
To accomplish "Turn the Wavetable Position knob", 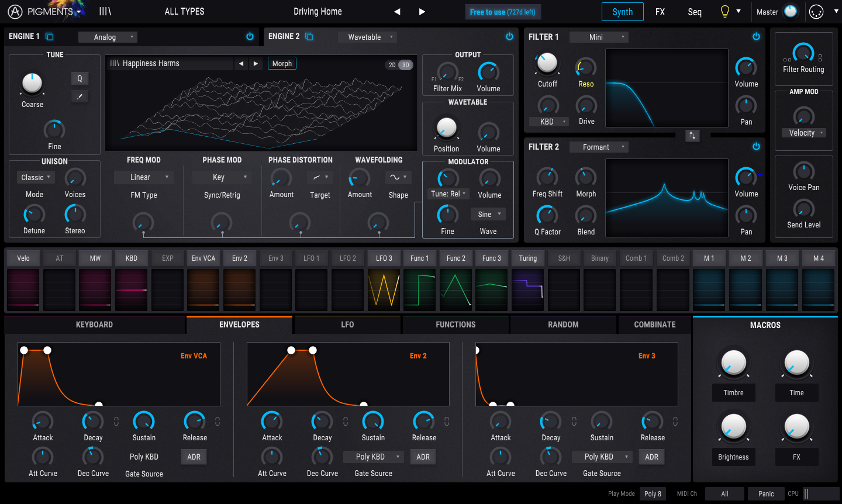I will tap(446, 127).
